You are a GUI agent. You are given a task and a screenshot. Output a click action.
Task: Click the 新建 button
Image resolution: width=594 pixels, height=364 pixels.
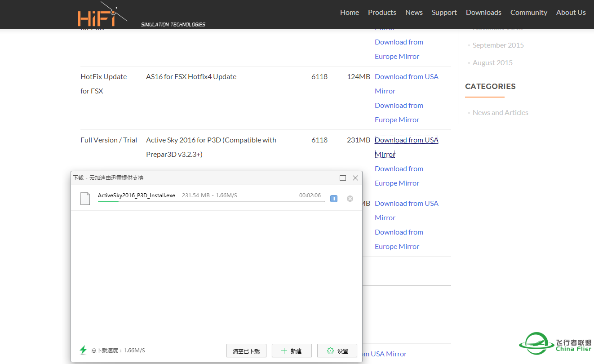292,351
